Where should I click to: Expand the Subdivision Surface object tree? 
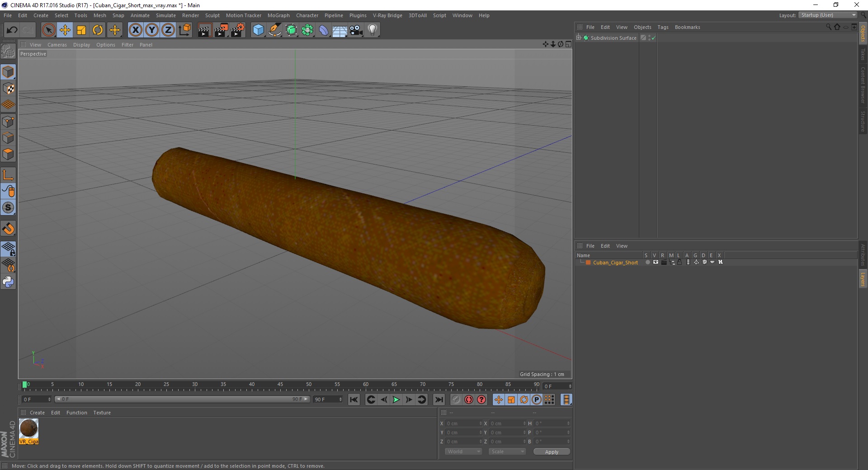(578, 38)
